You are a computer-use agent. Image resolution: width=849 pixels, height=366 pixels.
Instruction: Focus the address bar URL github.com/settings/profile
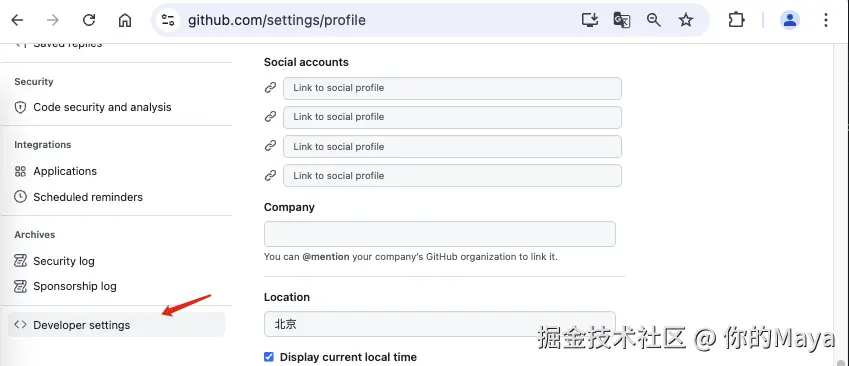(x=277, y=21)
